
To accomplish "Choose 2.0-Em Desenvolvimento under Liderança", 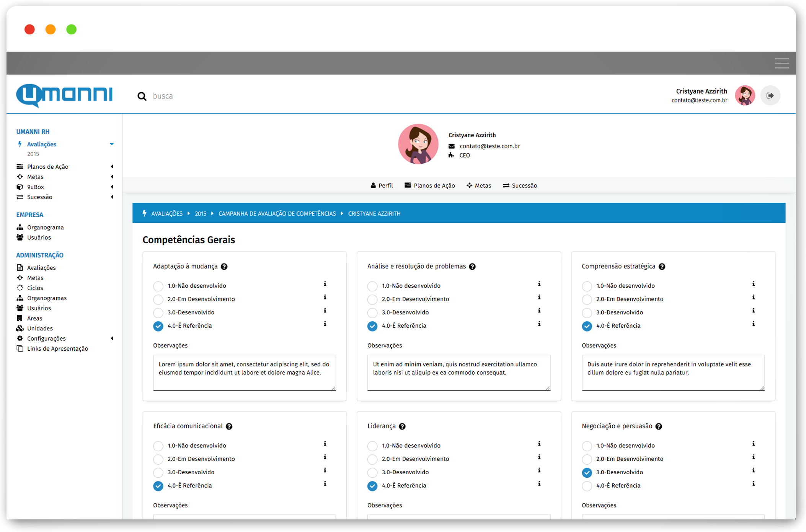I will click(x=372, y=459).
